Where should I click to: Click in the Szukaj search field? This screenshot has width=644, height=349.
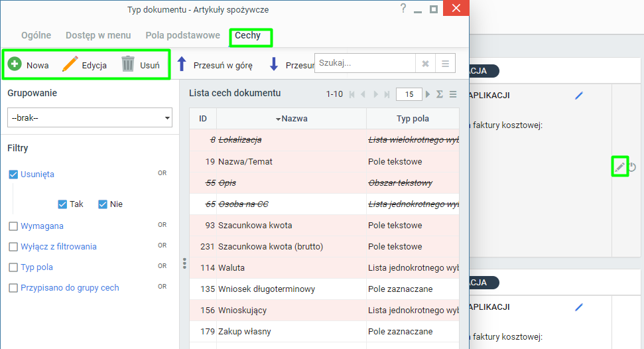pos(365,63)
